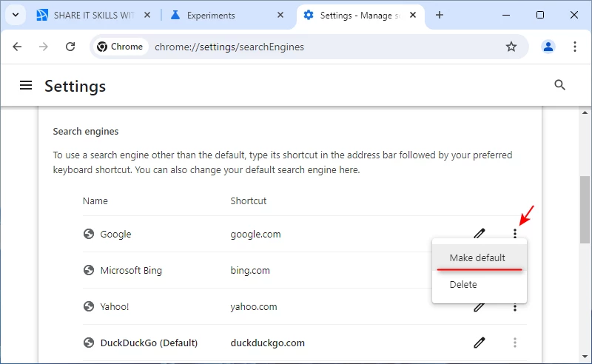
Task: Click the Yahoo! globe icon
Action: (89, 306)
